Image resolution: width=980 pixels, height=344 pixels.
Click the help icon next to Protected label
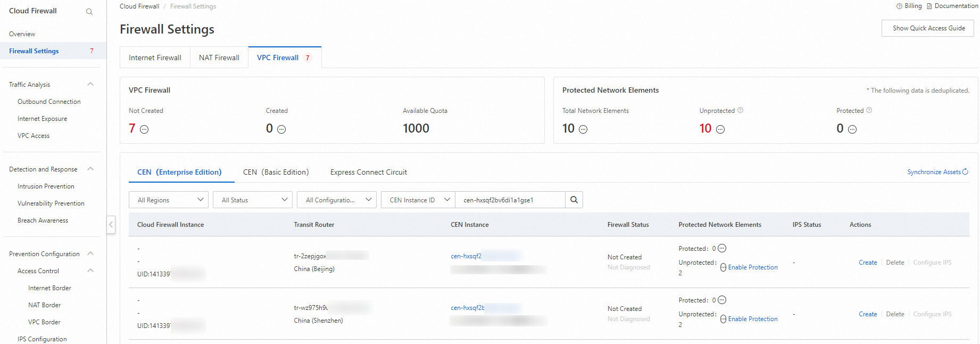[869, 110]
